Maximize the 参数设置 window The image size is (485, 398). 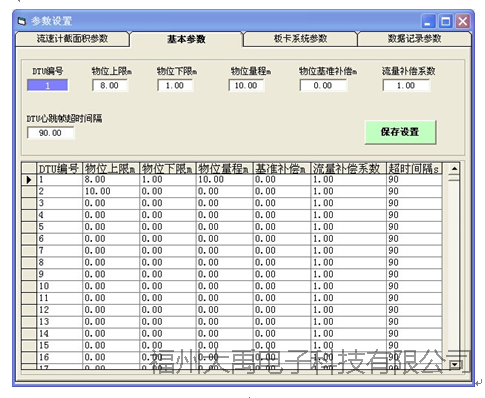[x=446, y=22]
